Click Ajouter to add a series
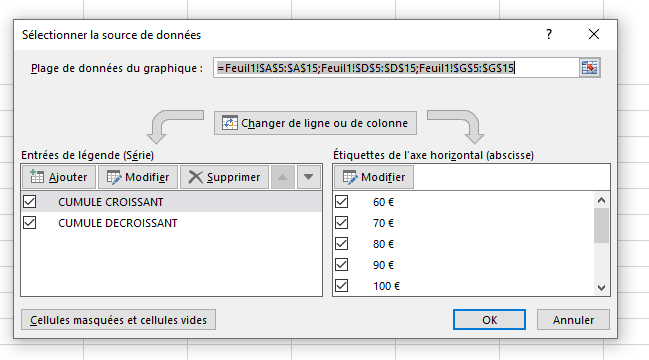Screen dimensions: 649x360 [59, 177]
